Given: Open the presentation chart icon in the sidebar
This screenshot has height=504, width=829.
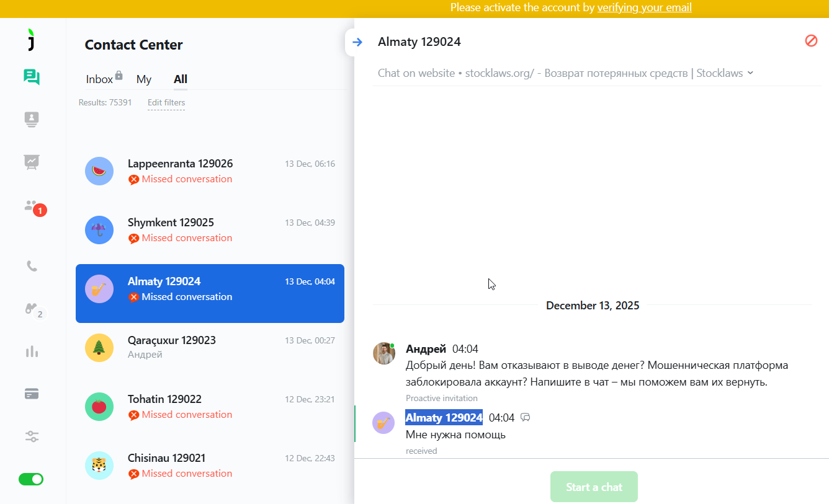Looking at the screenshot, I should 32,162.
